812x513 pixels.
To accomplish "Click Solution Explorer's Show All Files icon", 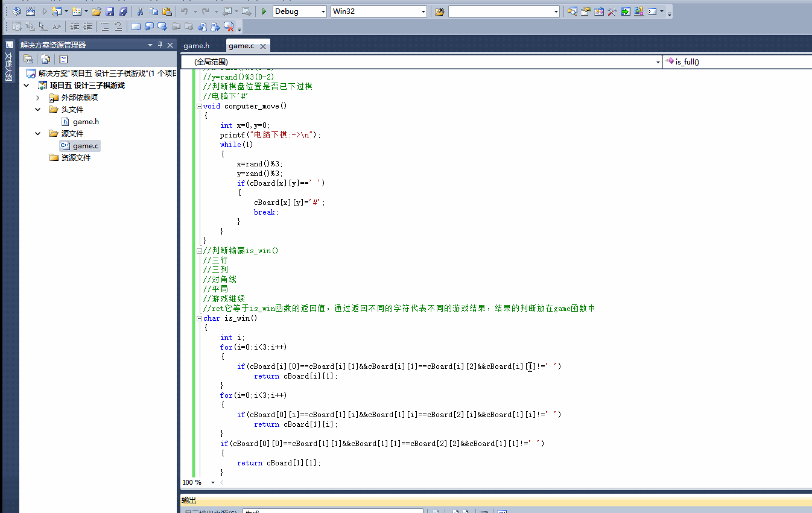I will (x=45, y=59).
